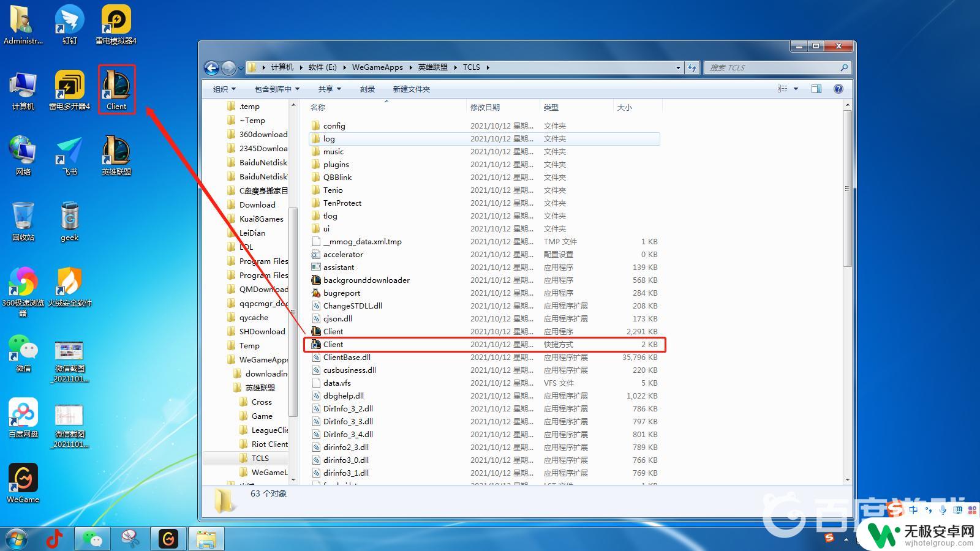The height and width of the screenshot is (551, 980).
Task: Open the 雷电模拟器4 desktop icon
Action: pos(116,25)
